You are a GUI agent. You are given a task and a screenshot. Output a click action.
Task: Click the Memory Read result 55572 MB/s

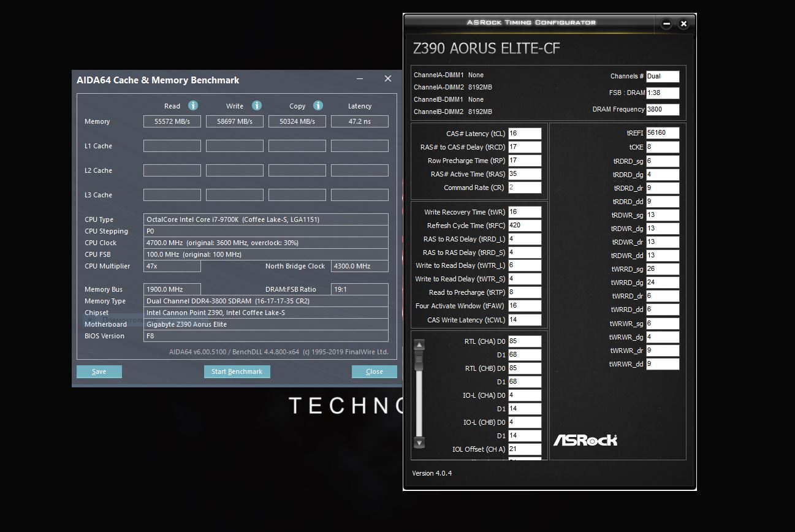(x=172, y=121)
